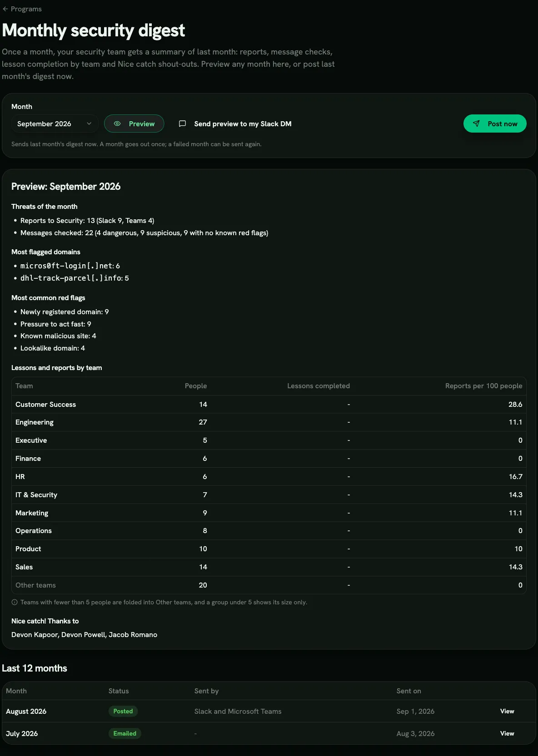538x756 pixels.
Task: Click the Lessons completed column header
Action: tap(319, 386)
